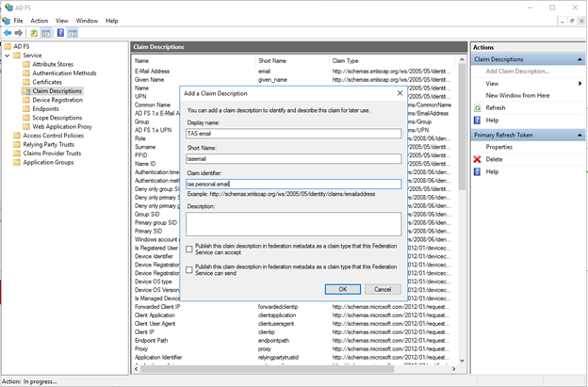Screen dimensions: 588x387
Task: Open the Window menu
Action: click(x=87, y=21)
